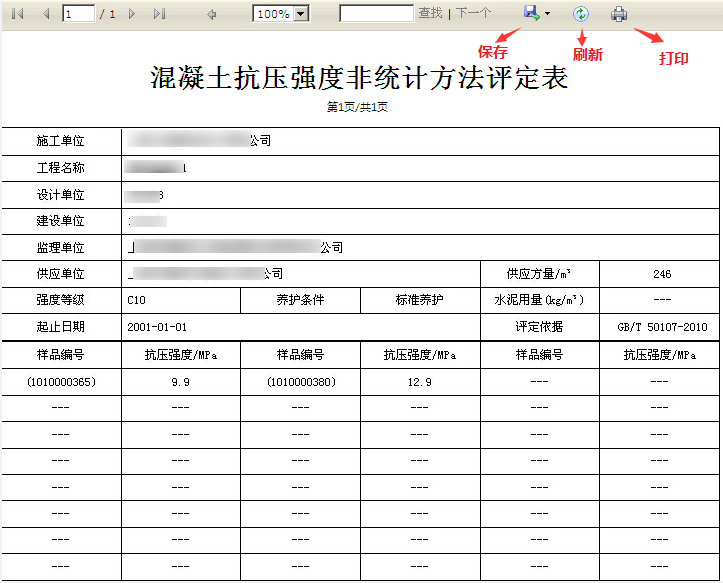Click the 标准养护 curing condition cell
Viewport: 723px width, 583px height.
coord(419,300)
